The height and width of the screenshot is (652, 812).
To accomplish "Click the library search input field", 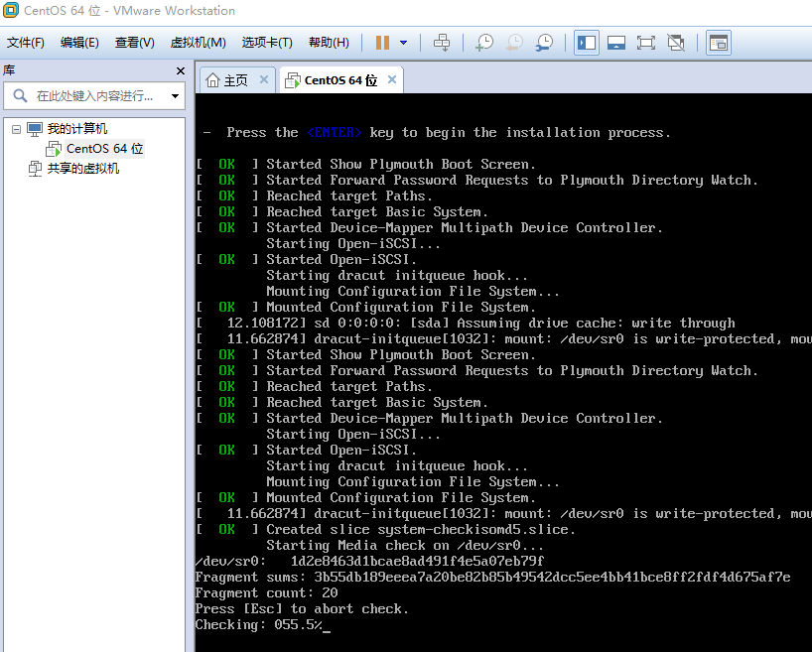I will (x=94, y=96).
